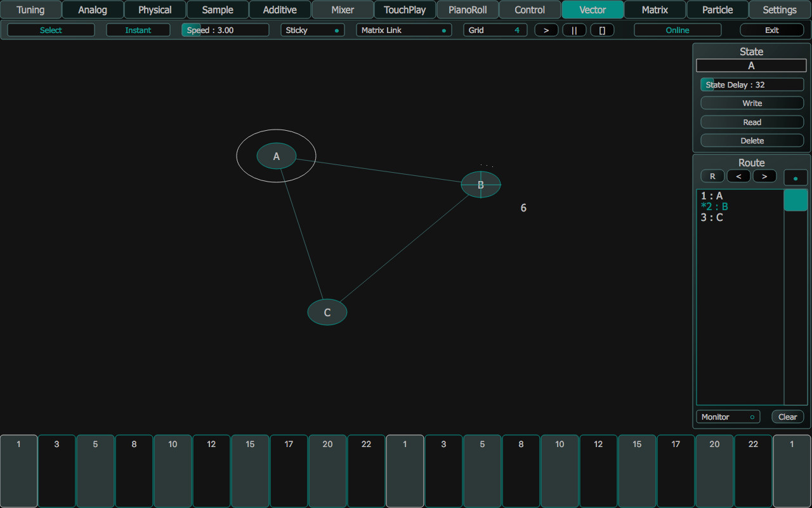
Task: Click the loop brackets icon in the toolbar
Action: 602,29
